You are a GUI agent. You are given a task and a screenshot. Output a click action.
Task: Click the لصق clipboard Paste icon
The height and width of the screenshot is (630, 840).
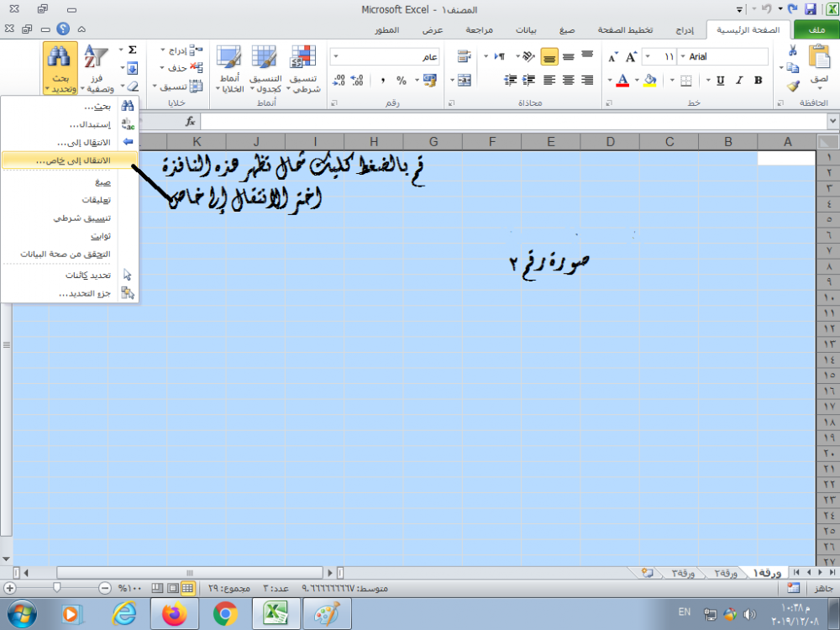(820, 56)
